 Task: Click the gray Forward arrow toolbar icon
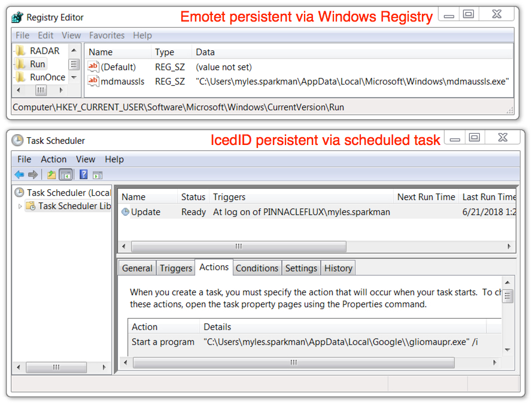pyautogui.click(x=33, y=174)
